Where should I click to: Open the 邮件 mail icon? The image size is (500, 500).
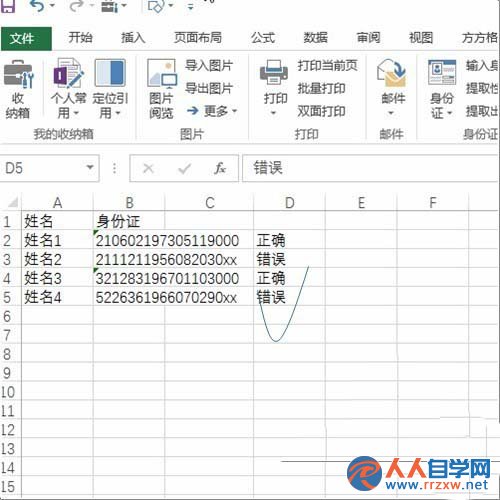click(x=391, y=73)
